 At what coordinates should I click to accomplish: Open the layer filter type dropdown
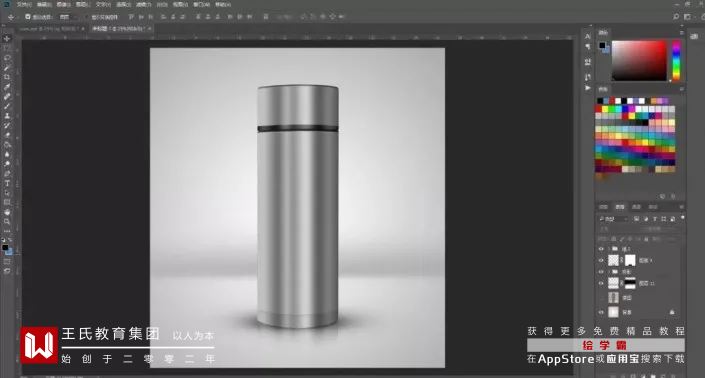click(613, 219)
